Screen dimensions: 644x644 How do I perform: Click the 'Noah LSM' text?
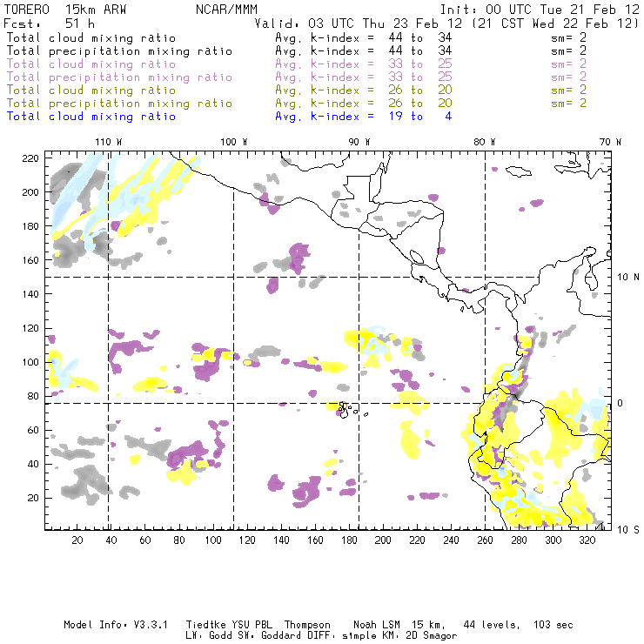(377, 625)
